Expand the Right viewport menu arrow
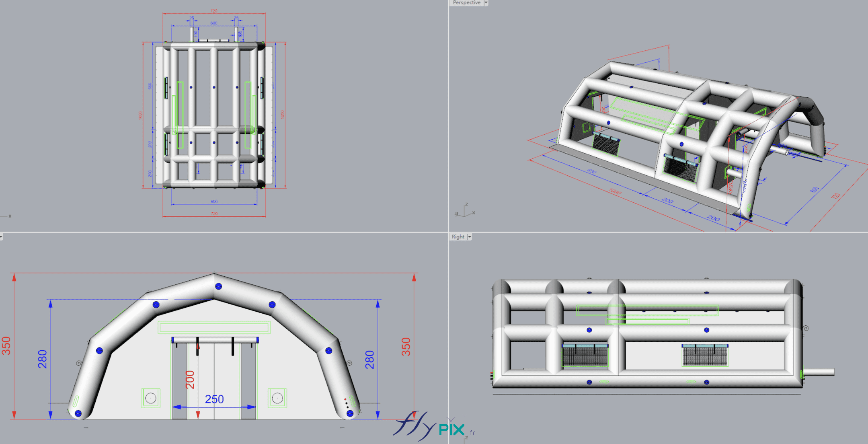Image resolution: width=868 pixels, height=444 pixels. click(469, 237)
